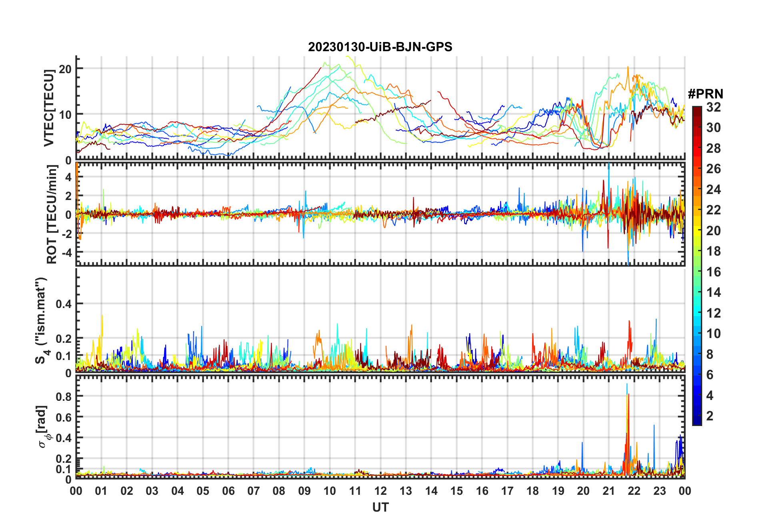Click the sigma phi [rad] axis label
Image resolution: width=761 pixels, height=532 pixels.
(x=44, y=426)
